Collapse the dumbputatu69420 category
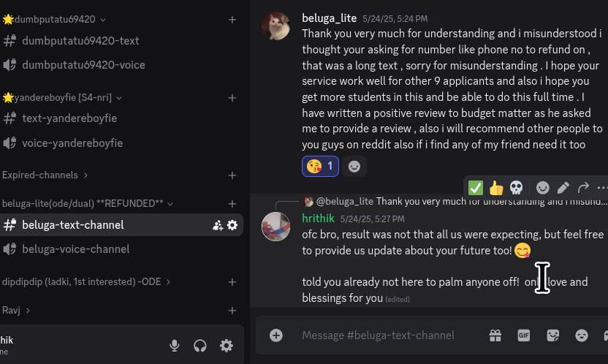This screenshot has height=364, width=608. pyautogui.click(x=54, y=20)
